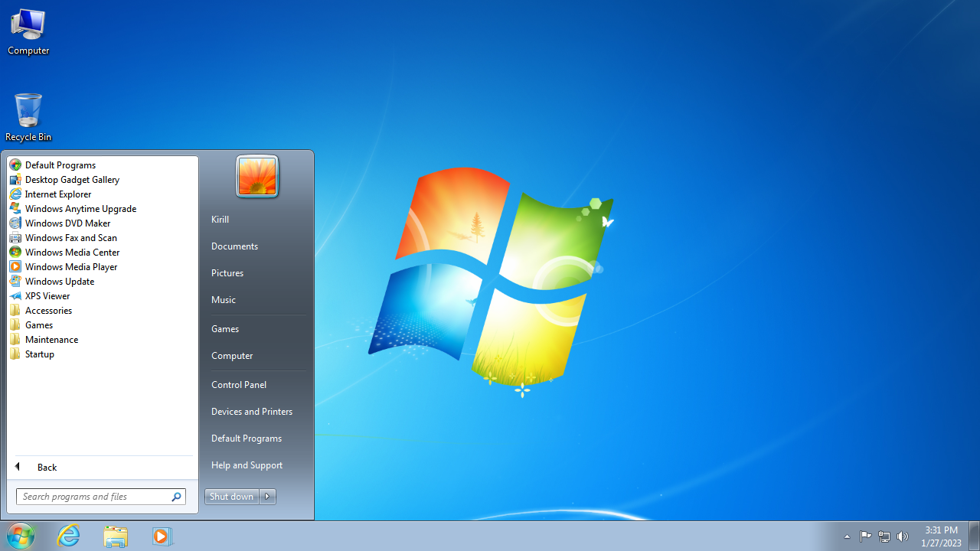Select the Default Programs text entry
The image size is (980, 551).
coord(60,165)
